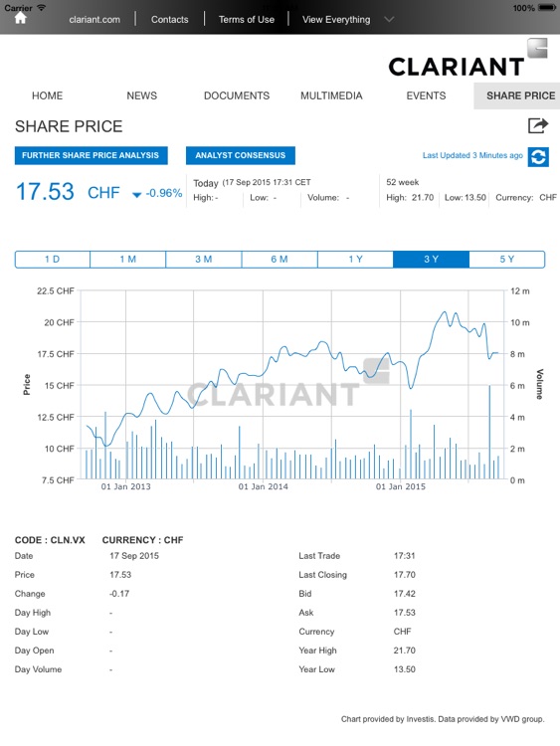The width and height of the screenshot is (560, 746).
Task: Open clariant.com link
Action: click(x=94, y=20)
